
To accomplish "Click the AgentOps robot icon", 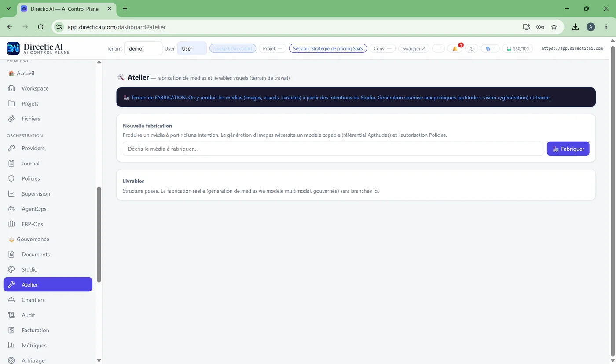I will pyautogui.click(x=11, y=209).
